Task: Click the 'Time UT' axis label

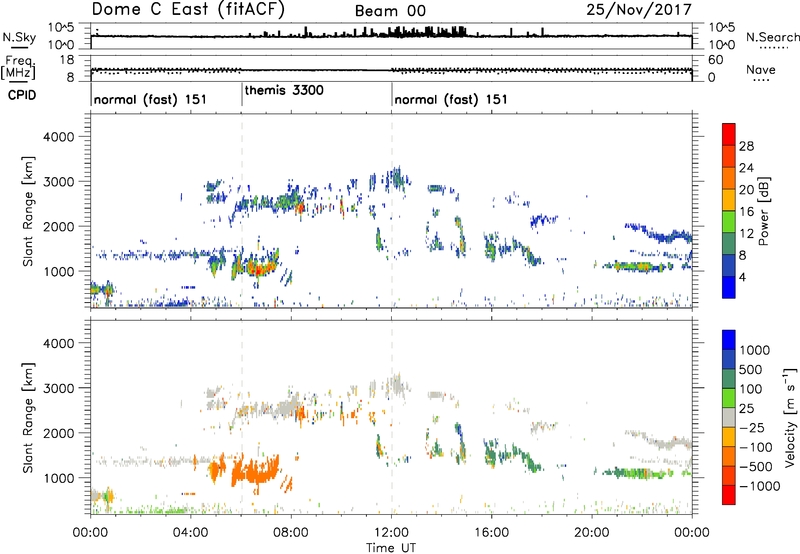Action: tap(391, 547)
